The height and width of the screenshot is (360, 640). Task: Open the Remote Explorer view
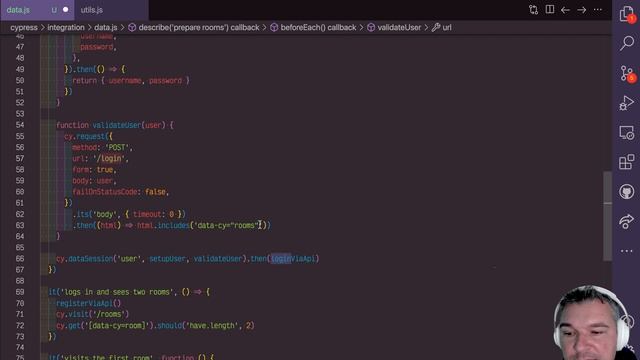click(x=627, y=133)
